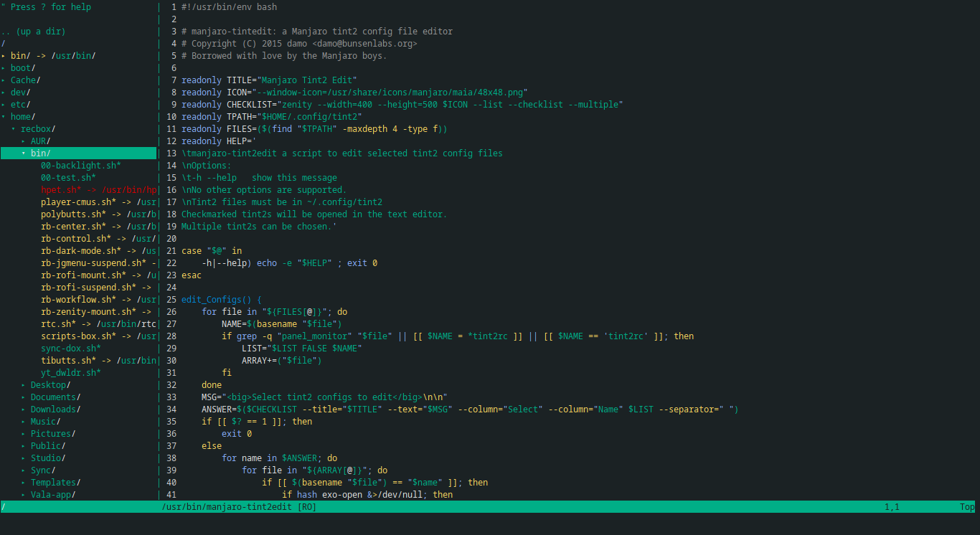Open yt_dwldr.sh script file
The image size is (980, 535).
pyautogui.click(x=70, y=373)
